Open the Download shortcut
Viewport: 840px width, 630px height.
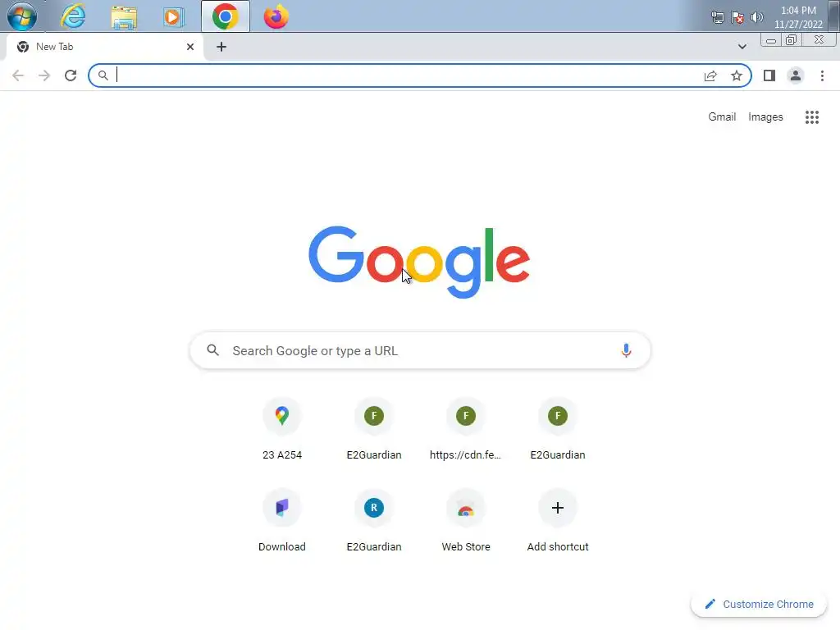coord(282,521)
